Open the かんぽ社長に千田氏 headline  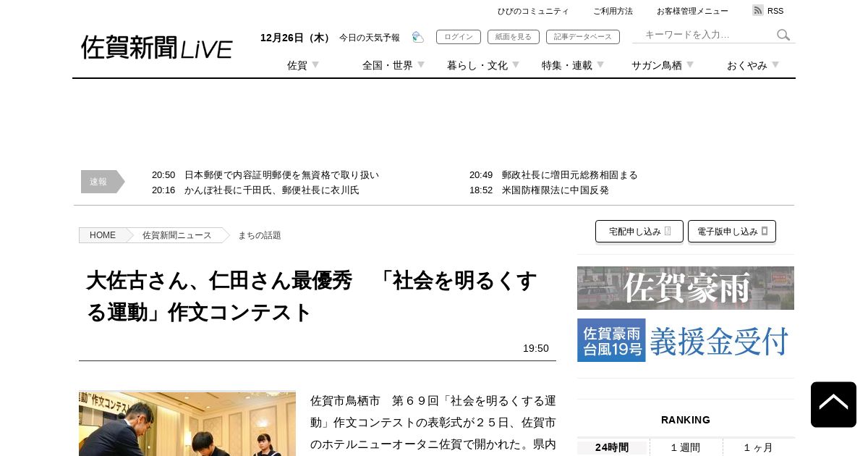271,190
